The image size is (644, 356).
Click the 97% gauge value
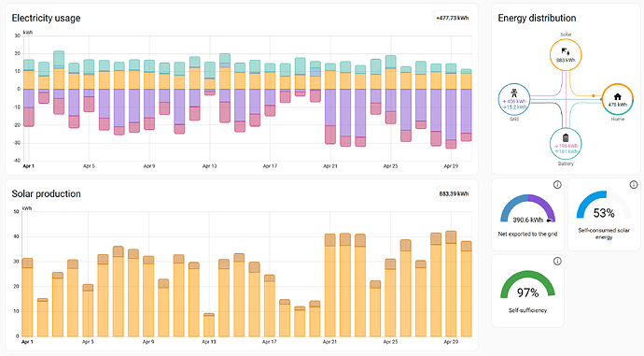point(527,292)
